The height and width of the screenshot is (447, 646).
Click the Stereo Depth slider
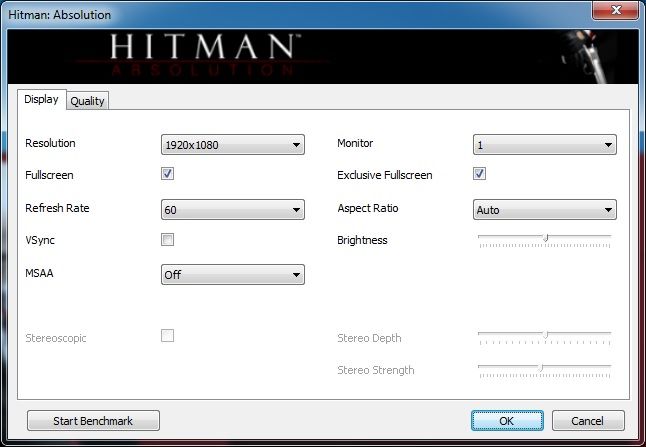pos(544,335)
